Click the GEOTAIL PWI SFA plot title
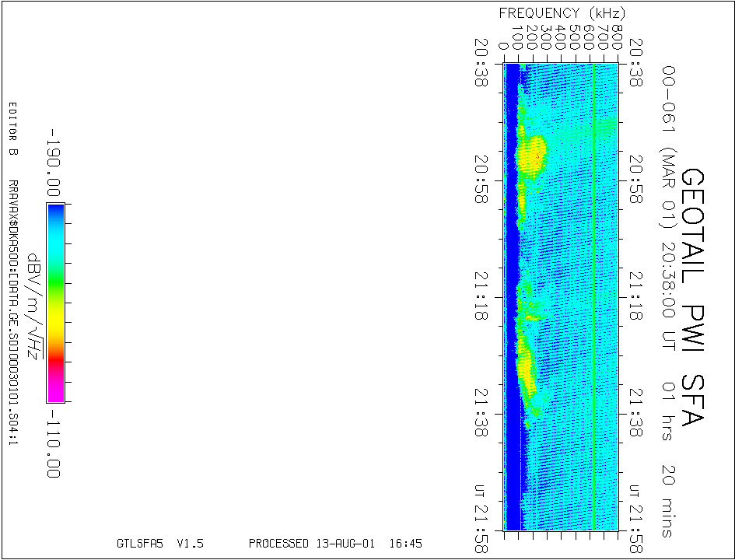735x560 pixels. coord(691,297)
